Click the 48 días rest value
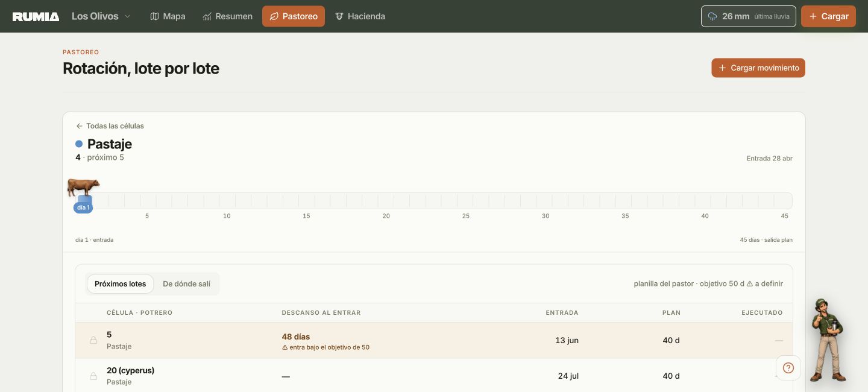Screen dimensions: 868x392 (x=296, y=337)
